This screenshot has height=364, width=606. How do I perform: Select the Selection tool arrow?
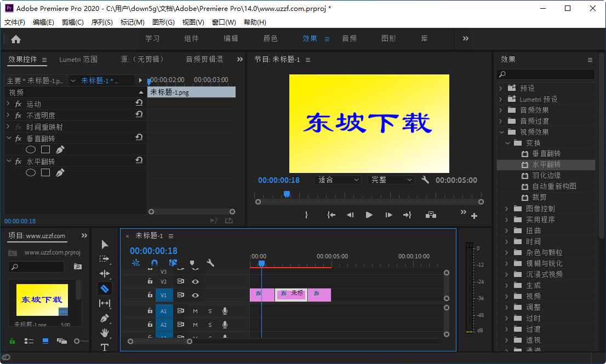[x=105, y=244]
